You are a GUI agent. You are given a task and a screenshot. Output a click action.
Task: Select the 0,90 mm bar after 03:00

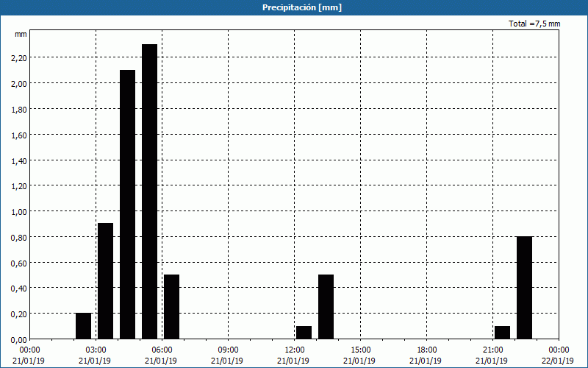105,281
